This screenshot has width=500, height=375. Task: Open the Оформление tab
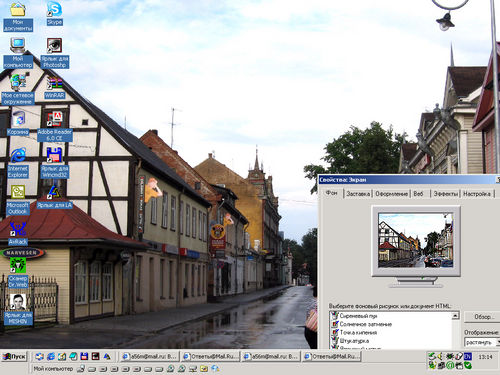pyautogui.click(x=392, y=194)
